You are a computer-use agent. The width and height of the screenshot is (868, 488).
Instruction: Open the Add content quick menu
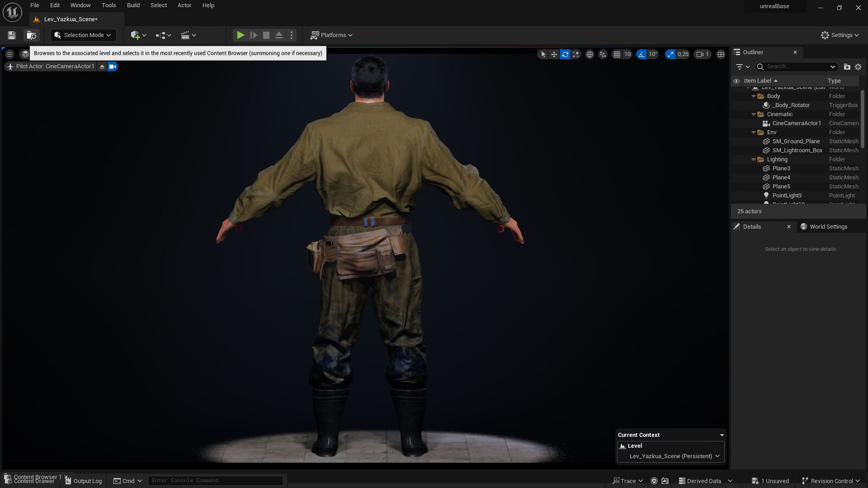(138, 35)
